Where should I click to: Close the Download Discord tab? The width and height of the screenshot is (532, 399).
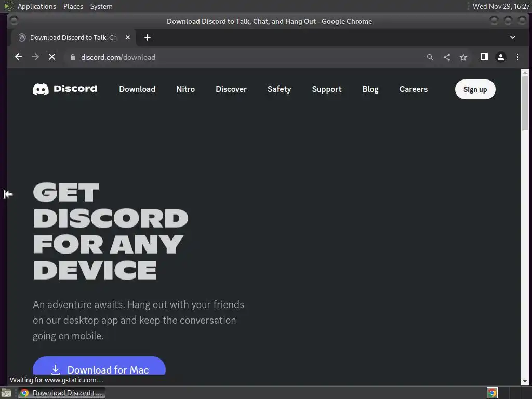[x=128, y=37]
